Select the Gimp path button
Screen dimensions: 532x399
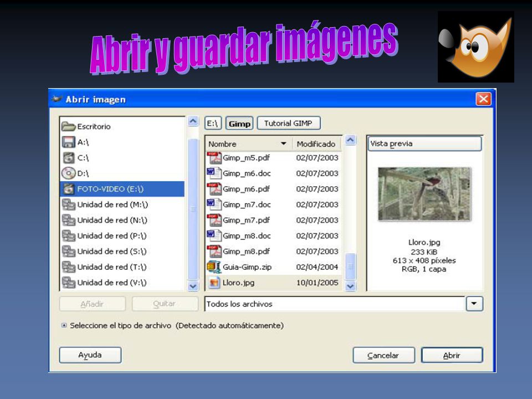[239, 123]
